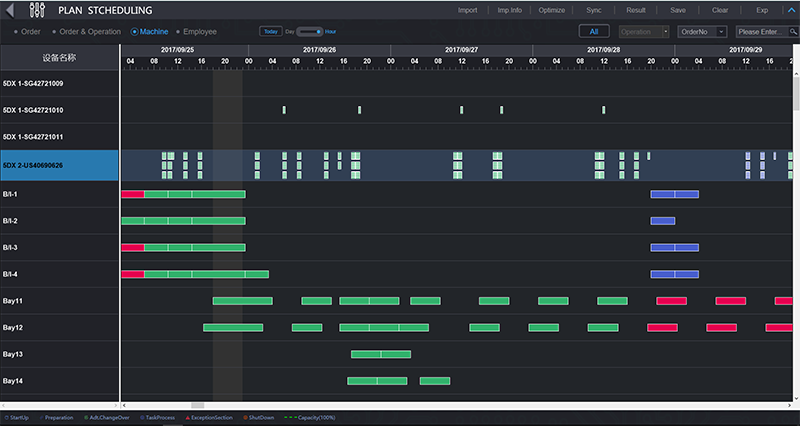Switch to the Employee view option

pyautogui.click(x=178, y=32)
